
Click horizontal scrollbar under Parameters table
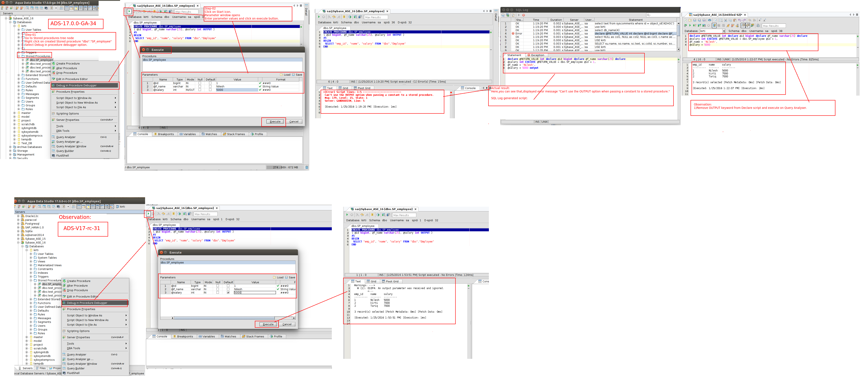pyautogui.click(x=224, y=318)
